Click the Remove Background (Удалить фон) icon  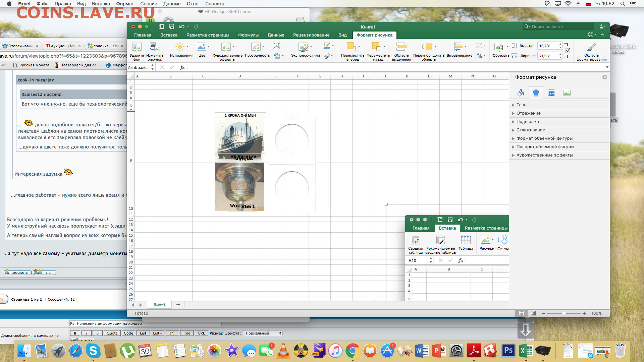[137, 47]
